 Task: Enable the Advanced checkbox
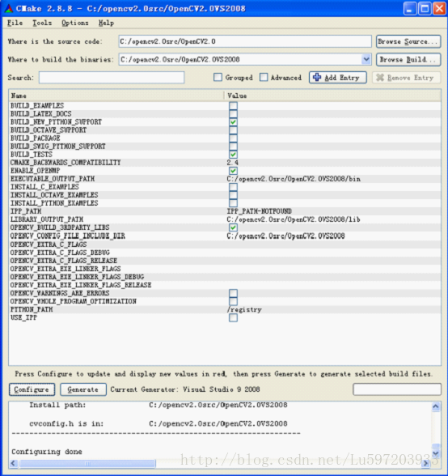pyautogui.click(x=264, y=78)
